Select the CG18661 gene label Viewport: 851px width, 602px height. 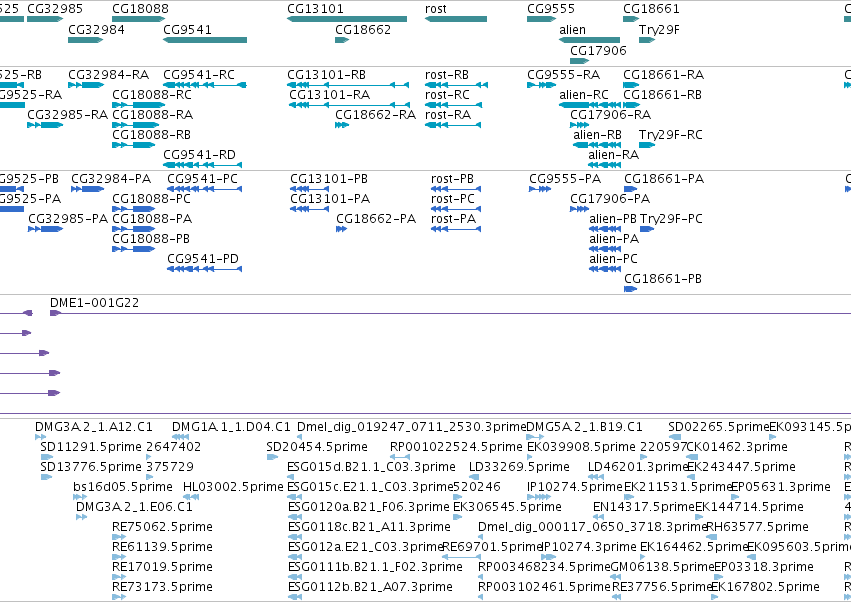[x=651, y=9]
